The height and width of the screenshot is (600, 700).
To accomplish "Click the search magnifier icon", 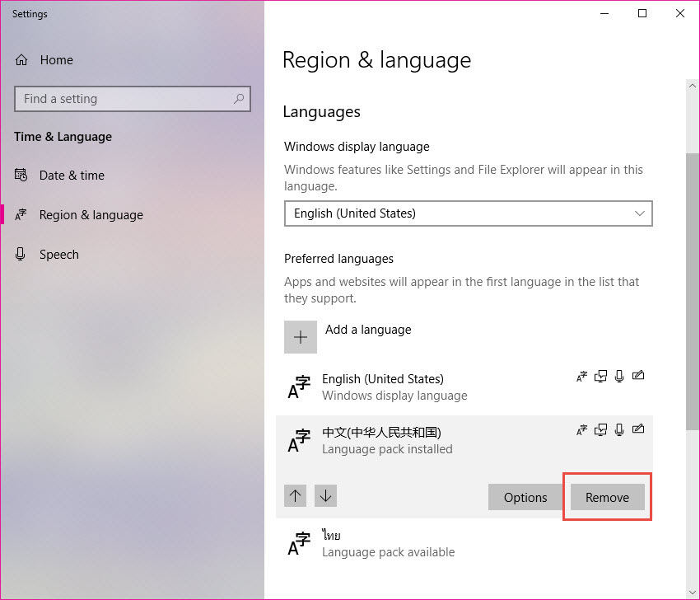I will pos(239,99).
